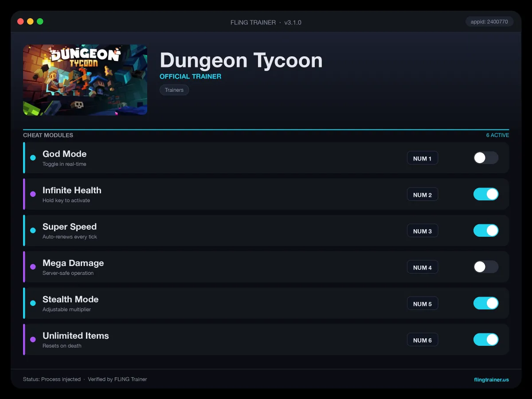Select the Stealth Mode module title
The height and width of the screenshot is (399, 532).
click(x=70, y=299)
